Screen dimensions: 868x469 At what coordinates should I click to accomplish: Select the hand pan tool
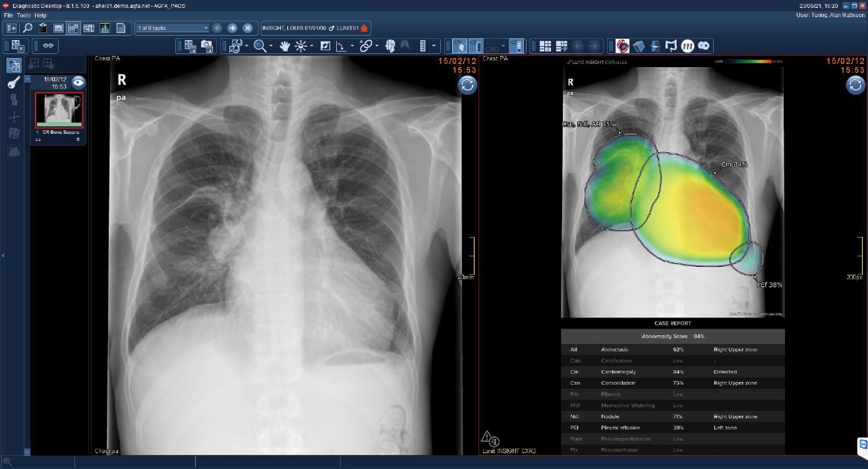tap(285, 46)
